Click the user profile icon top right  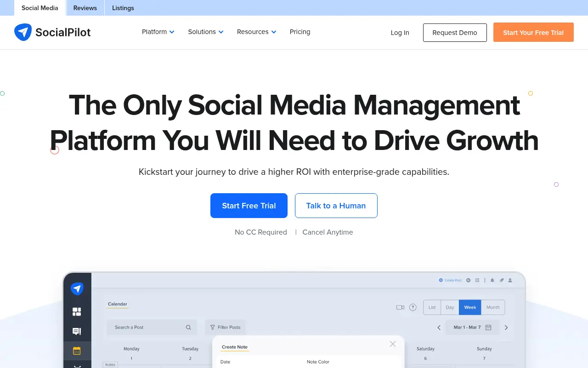[510, 280]
